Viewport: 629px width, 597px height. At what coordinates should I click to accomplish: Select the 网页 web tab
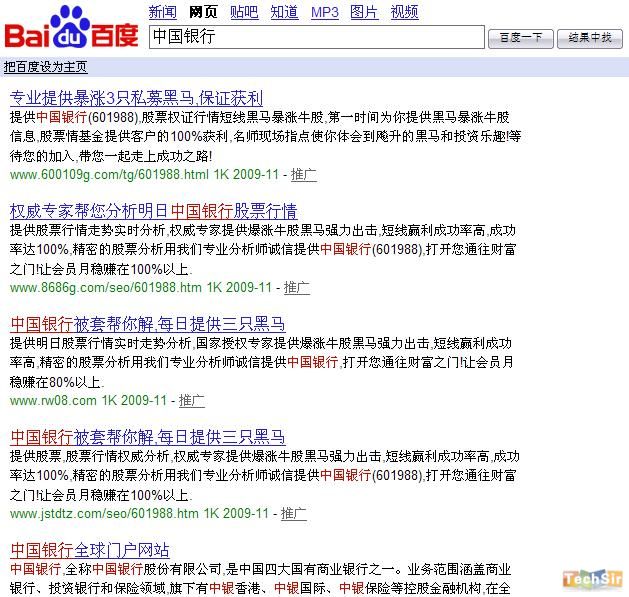pyautogui.click(x=203, y=12)
